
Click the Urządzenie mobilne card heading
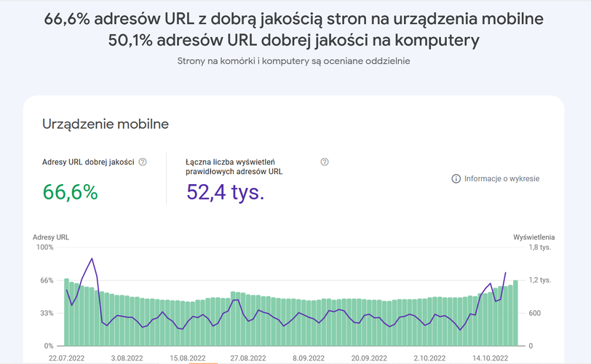click(106, 124)
